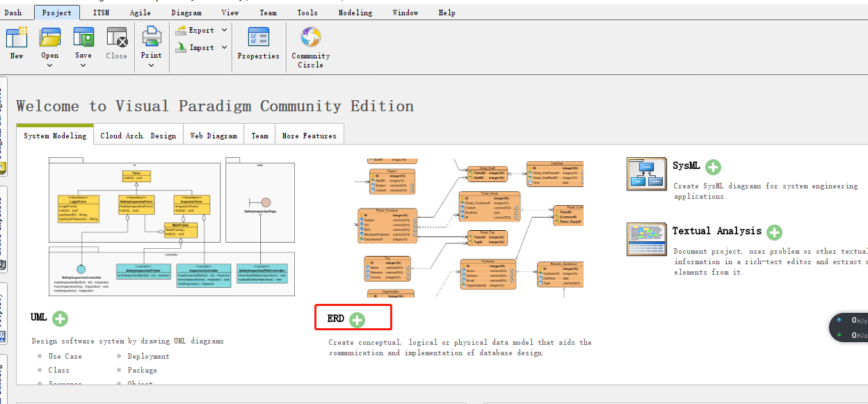Open the Export dropdown arrow
868x404 pixels.
point(224,30)
